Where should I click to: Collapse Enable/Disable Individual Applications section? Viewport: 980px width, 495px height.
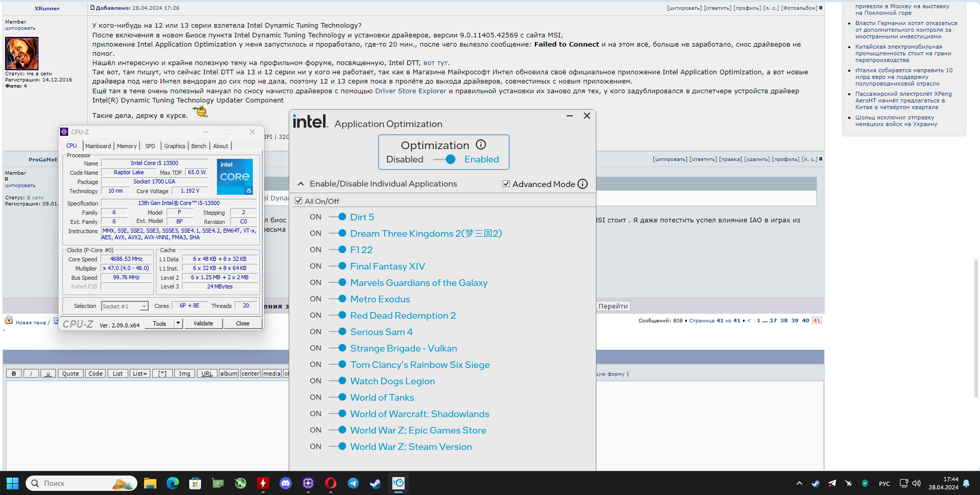(x=301, y=184)
